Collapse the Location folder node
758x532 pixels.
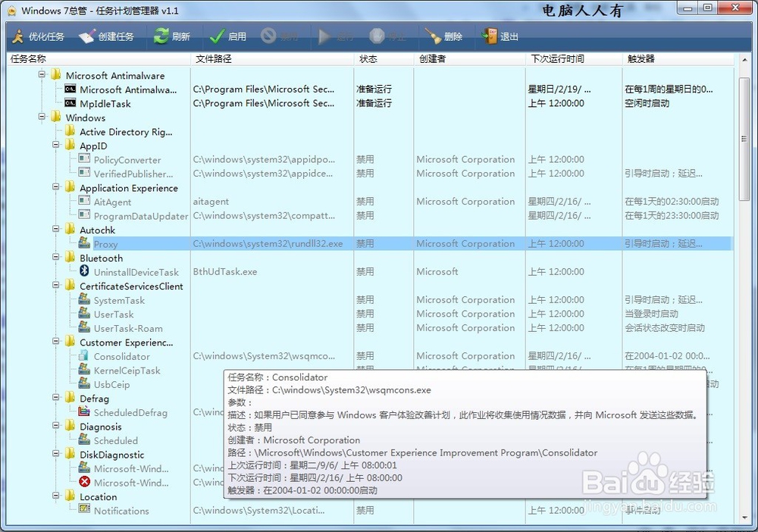[56, 496]
